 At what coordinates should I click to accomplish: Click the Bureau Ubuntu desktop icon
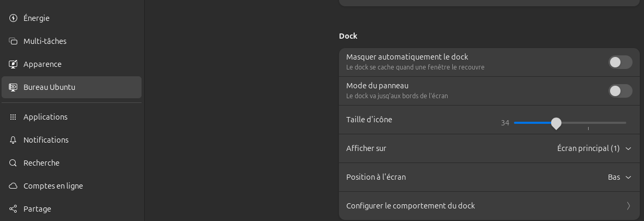[13, 87]
